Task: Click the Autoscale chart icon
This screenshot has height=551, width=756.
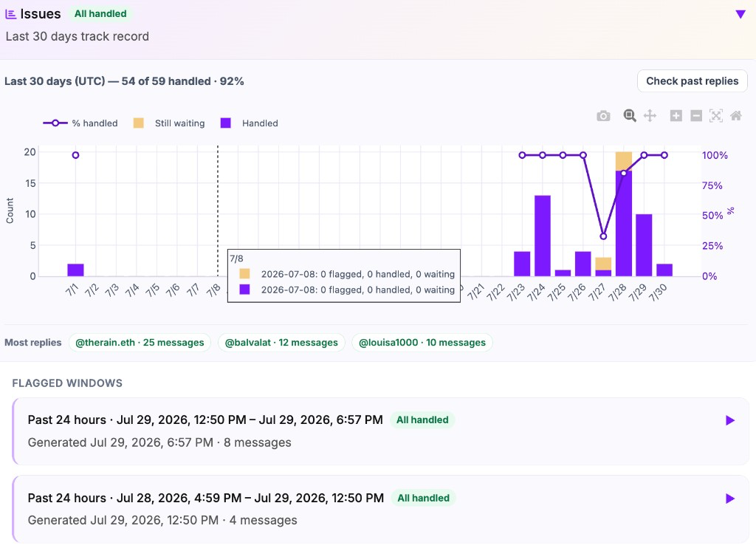Action: (716, 116)
